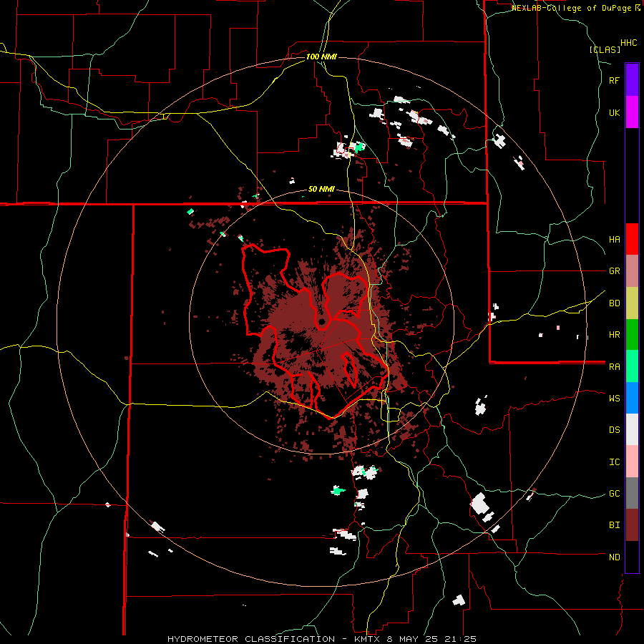Click the HR legend label

coord(614,335)
